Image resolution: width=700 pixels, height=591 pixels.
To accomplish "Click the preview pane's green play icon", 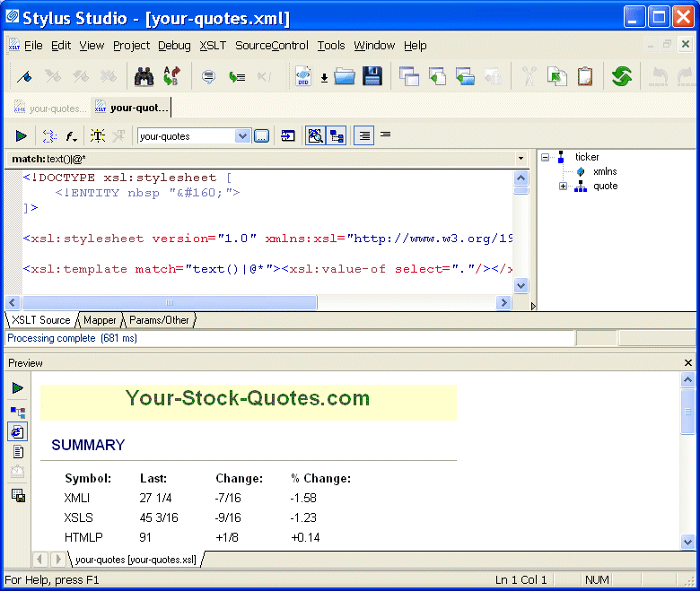I will tap(18, 388).
